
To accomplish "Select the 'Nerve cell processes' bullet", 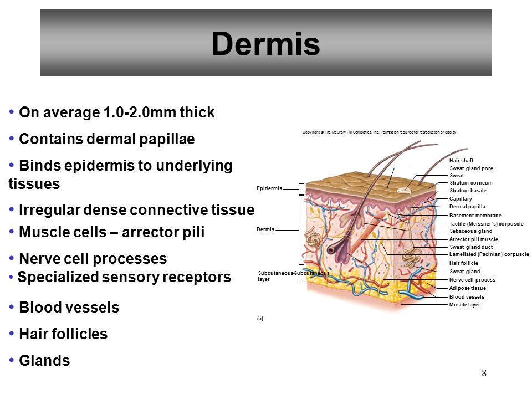I will tap(93, 259).
